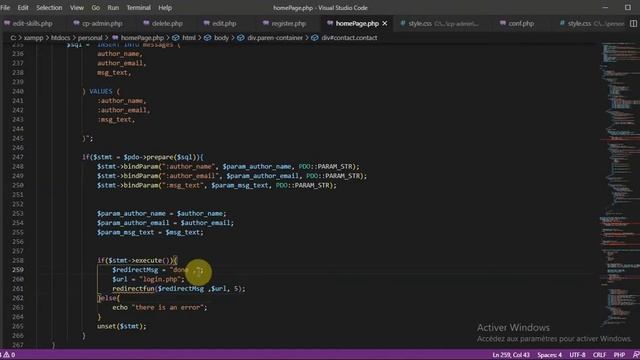
Task: Click "if($stmt->execute()){" line
Action: (x=137, y=260)
